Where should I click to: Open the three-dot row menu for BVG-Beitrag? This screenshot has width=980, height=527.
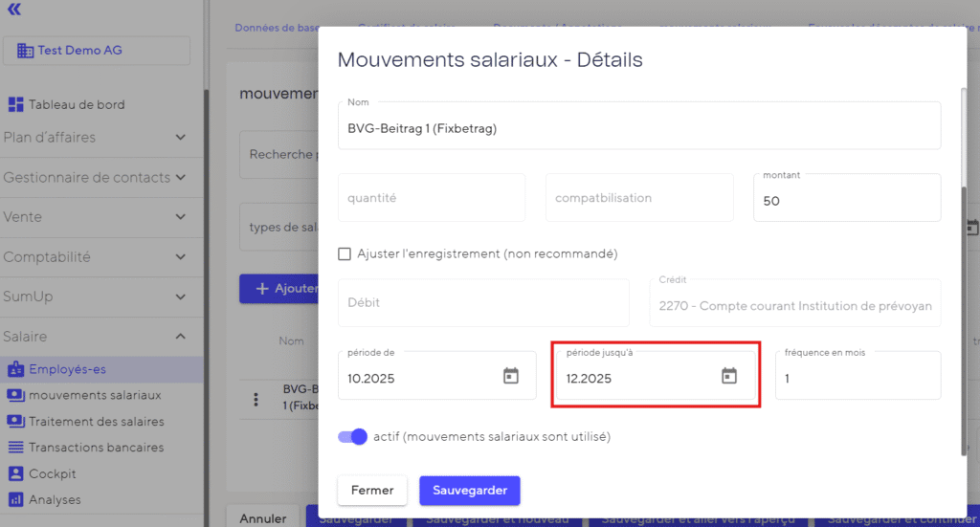tap(256, 399)
